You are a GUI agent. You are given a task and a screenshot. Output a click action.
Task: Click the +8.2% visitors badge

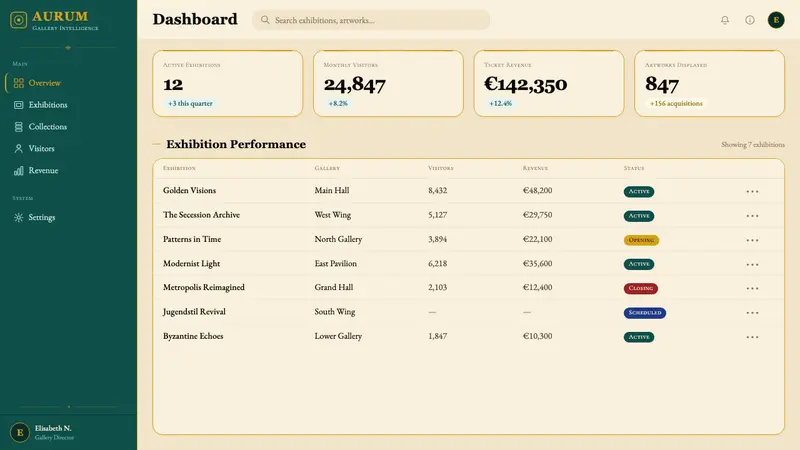tap(338, 103)
